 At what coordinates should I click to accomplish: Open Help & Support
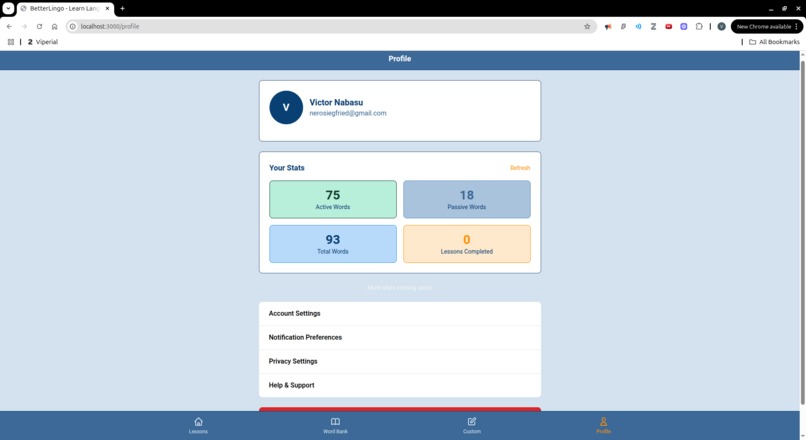[x=400, y=385]
